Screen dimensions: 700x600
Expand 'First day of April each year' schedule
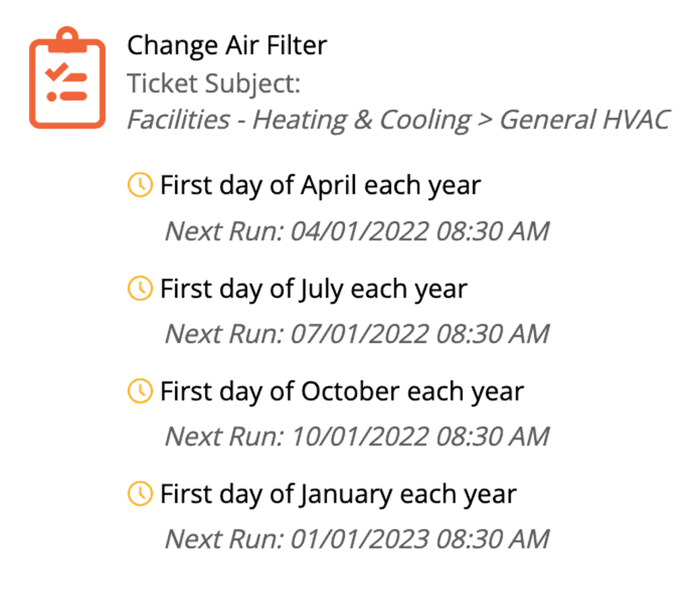pyautogui.click(x=320, y=185)
